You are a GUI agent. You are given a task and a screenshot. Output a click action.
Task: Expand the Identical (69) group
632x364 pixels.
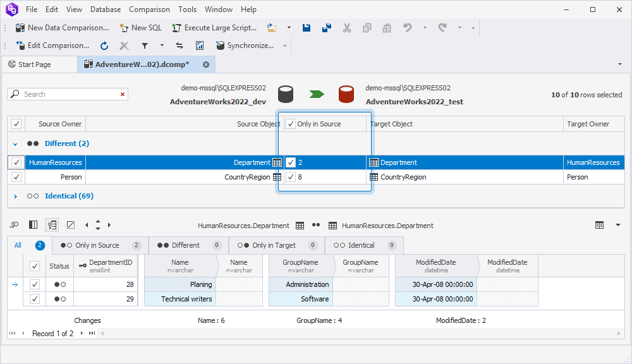click(x=15, y=197)
